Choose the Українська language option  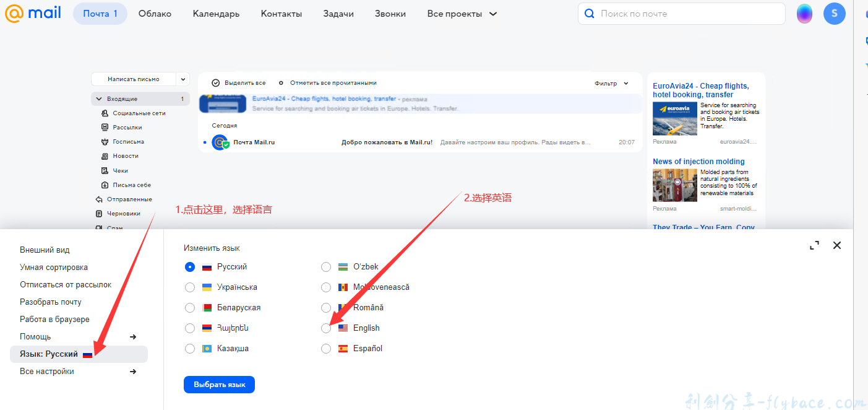[190, 287]
